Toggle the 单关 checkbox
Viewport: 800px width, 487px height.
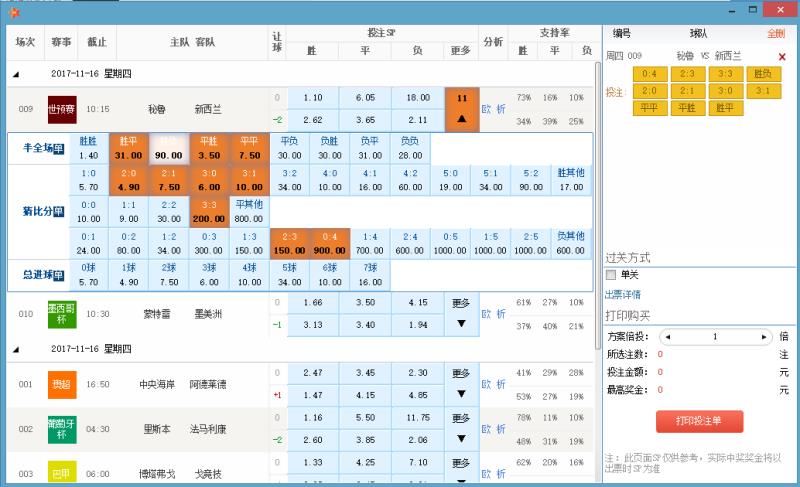coord(611,275)
